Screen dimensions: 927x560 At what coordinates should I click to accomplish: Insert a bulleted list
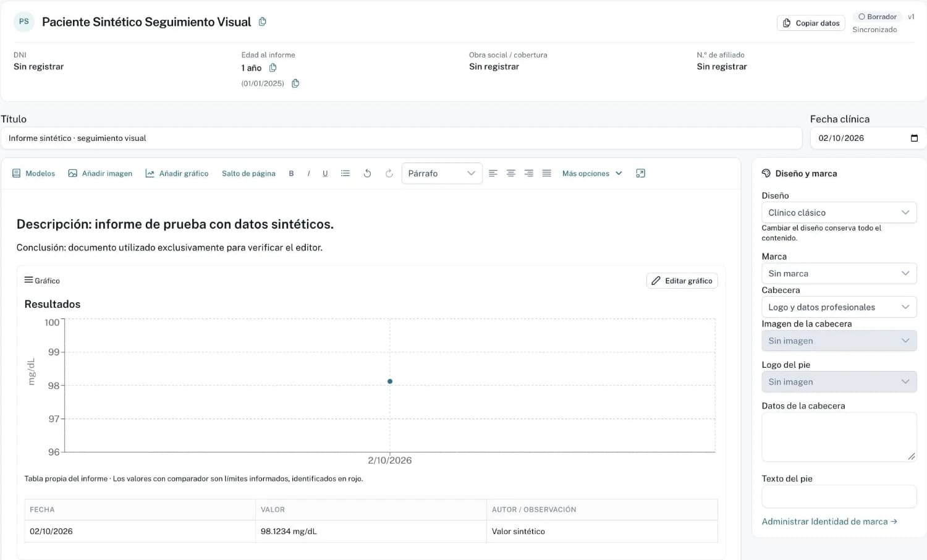[x=345, y=174]
